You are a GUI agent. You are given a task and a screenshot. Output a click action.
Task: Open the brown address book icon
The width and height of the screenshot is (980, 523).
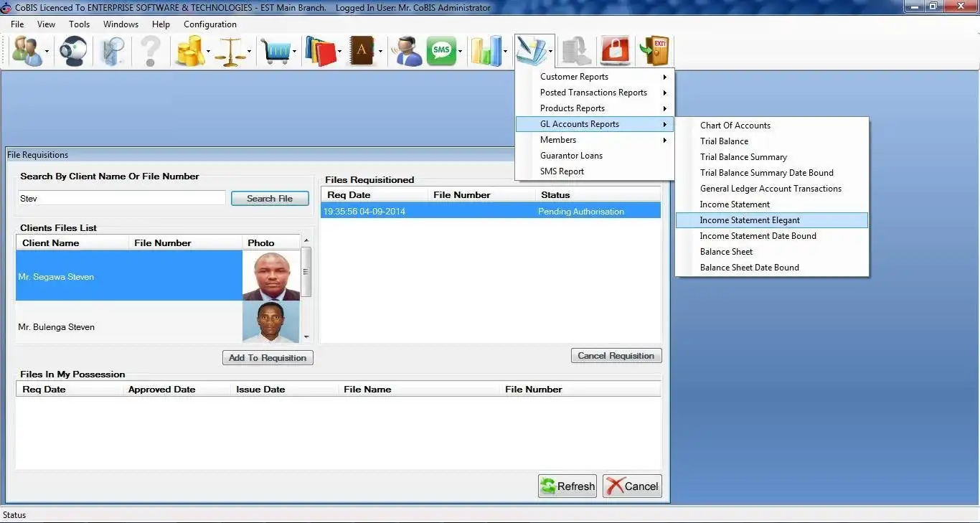click(363, 52)
